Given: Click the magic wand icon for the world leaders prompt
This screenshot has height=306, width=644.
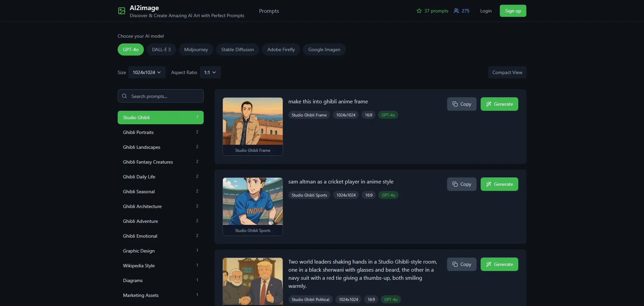Looking at the screenshot, I should [x=488, y=264].
